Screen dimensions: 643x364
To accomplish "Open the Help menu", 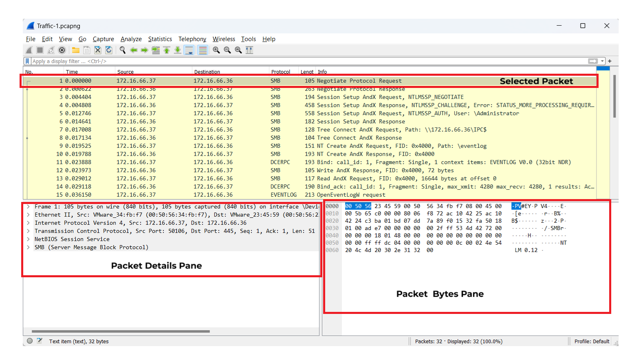I will (x=269, y=39).
